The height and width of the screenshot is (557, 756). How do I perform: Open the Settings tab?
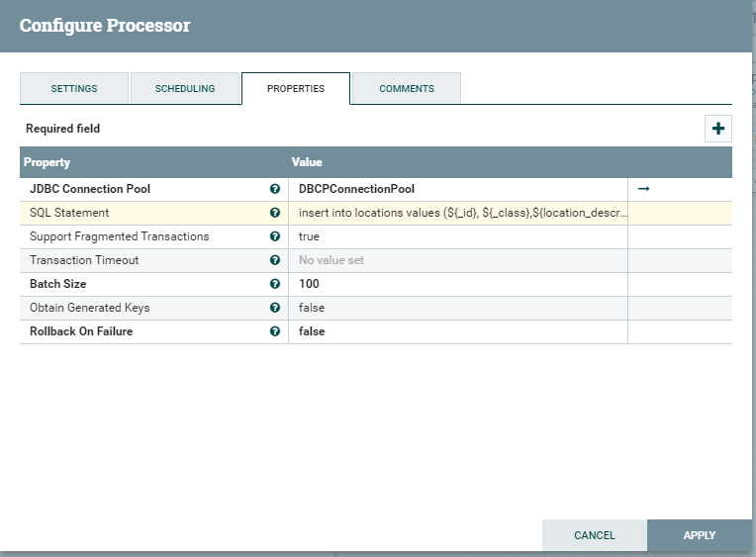click(x=74, y=88)
